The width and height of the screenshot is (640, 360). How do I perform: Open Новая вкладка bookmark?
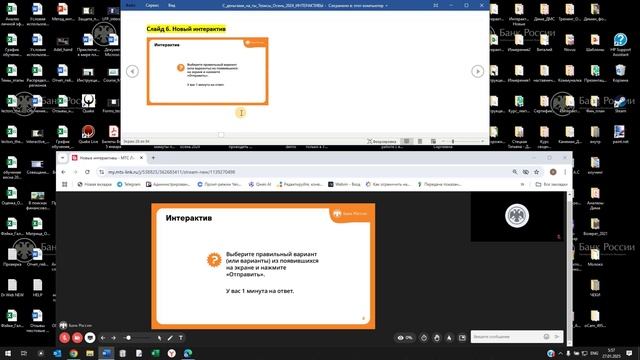pyautogui.click(x=94, y=184)
